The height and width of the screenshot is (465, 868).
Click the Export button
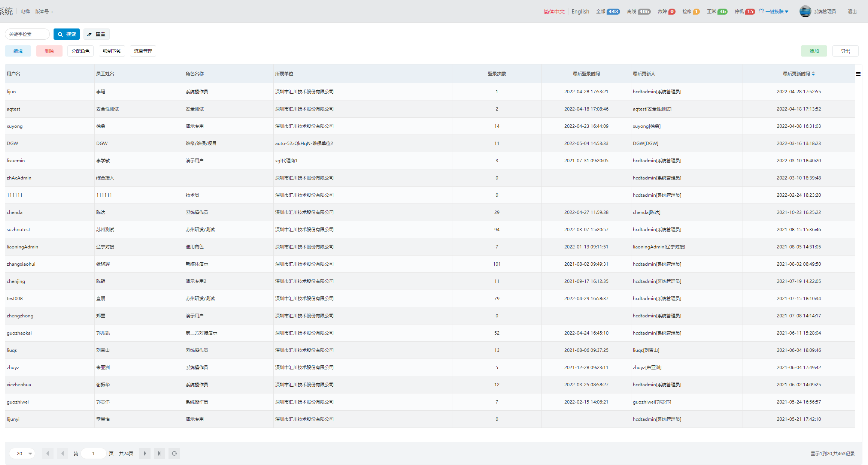point(845,51)
